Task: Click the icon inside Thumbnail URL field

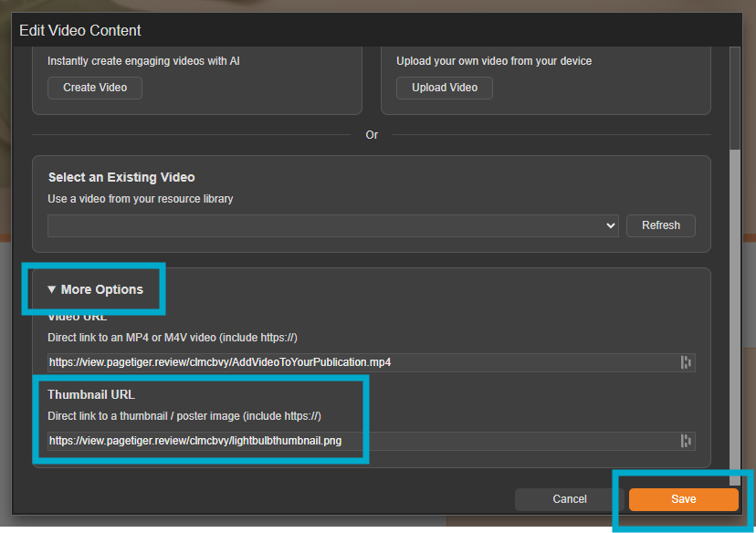Action: [x=686, y=441]
